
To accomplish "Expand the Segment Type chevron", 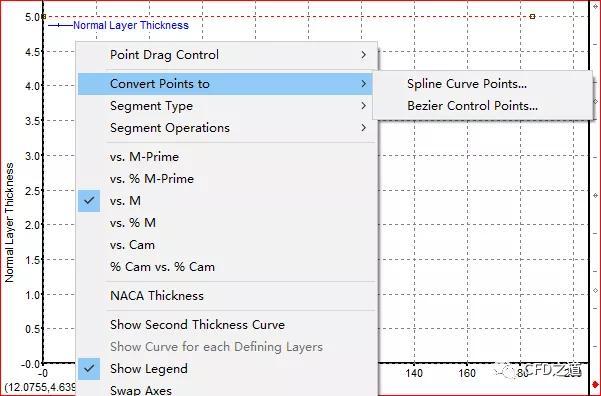I will 363,106.
